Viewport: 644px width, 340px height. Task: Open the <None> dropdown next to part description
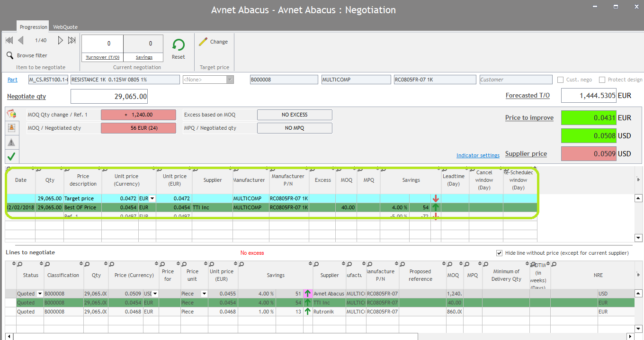tap(230, 80)
